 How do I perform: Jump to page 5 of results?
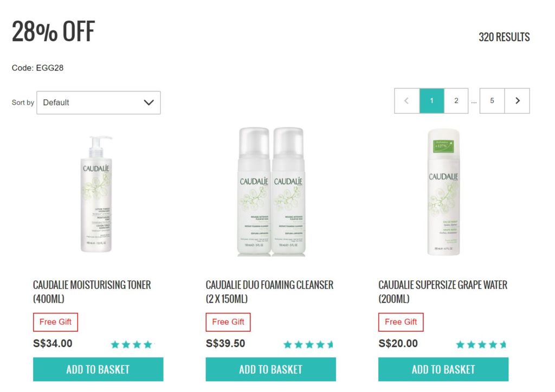[492, 101]
